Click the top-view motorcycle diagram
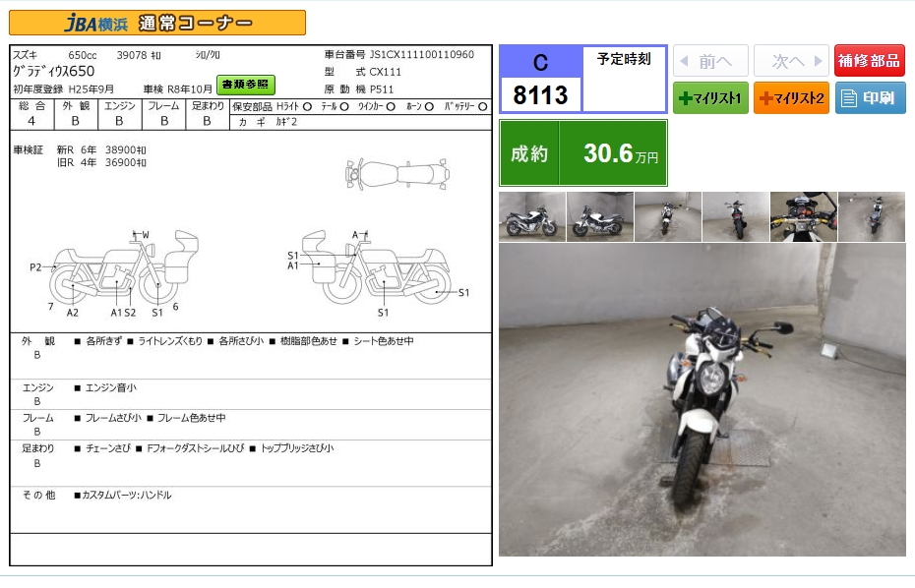The height and width of the screenshot is (588, 915). pos(396,174)
